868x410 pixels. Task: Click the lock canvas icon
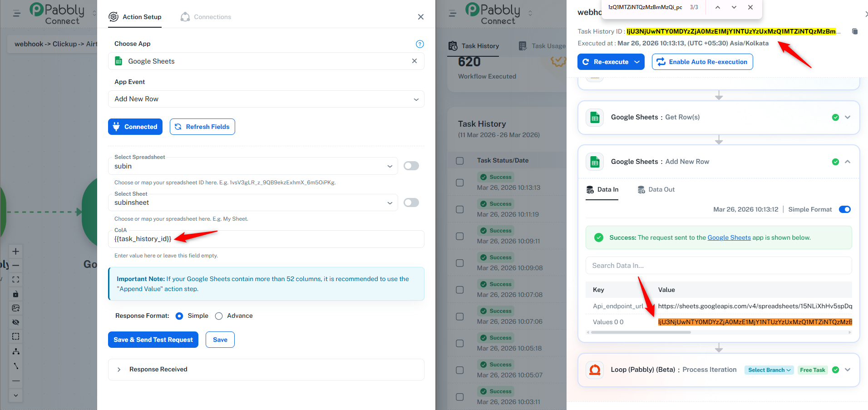(16, 294)
